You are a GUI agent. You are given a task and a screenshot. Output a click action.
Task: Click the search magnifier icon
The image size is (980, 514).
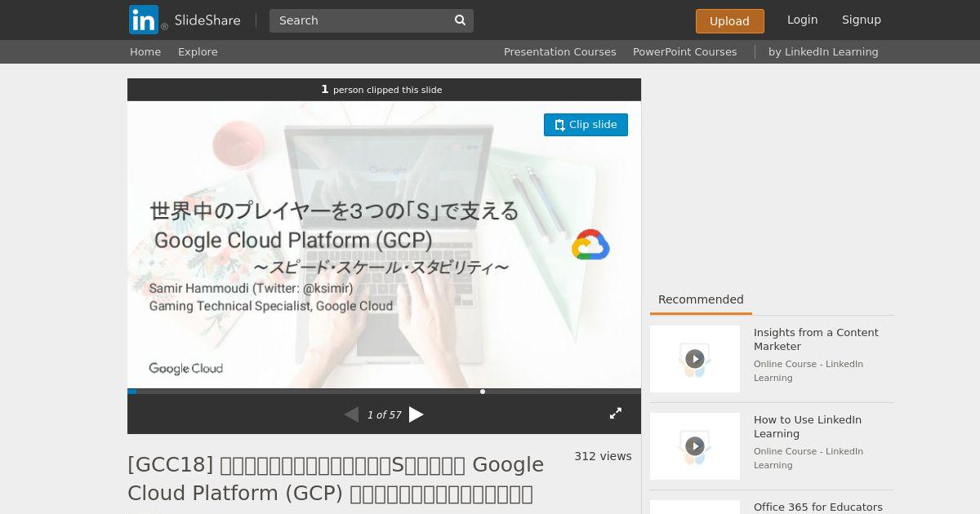(x=460, y=20)
